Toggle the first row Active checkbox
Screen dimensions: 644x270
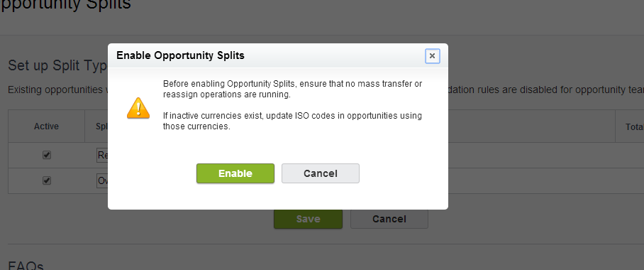click(47, 155)
